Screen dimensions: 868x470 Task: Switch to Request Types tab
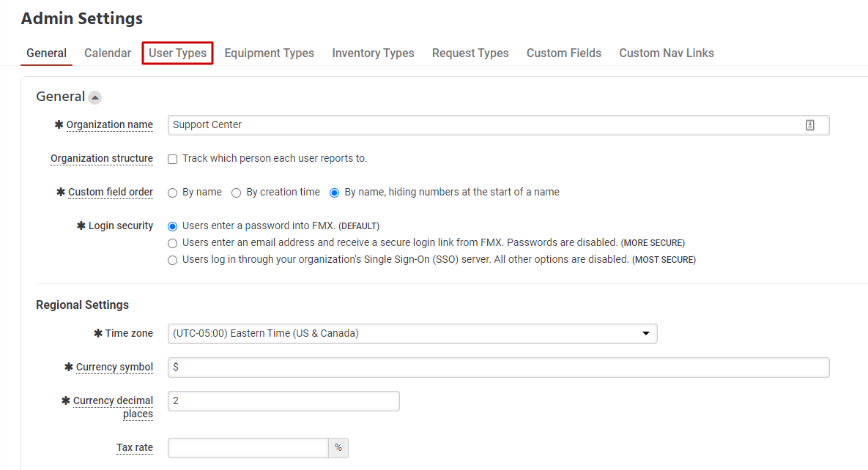click(x=470, y=53)
